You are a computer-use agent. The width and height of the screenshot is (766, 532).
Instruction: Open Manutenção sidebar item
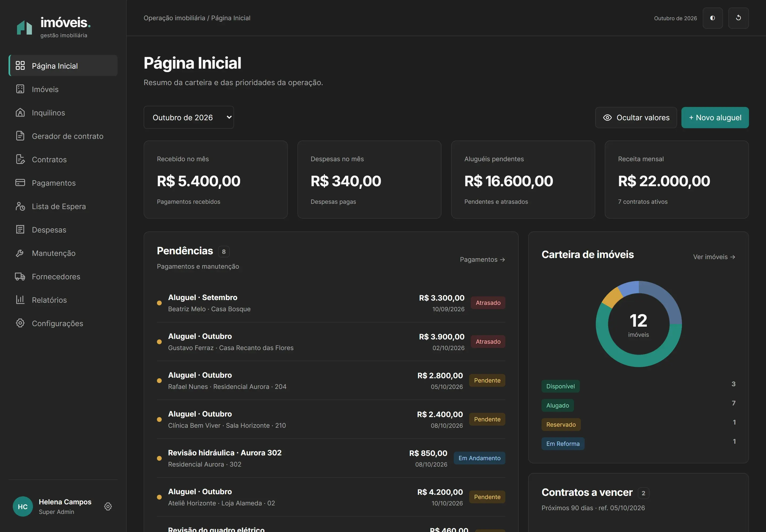coord(63,253)
